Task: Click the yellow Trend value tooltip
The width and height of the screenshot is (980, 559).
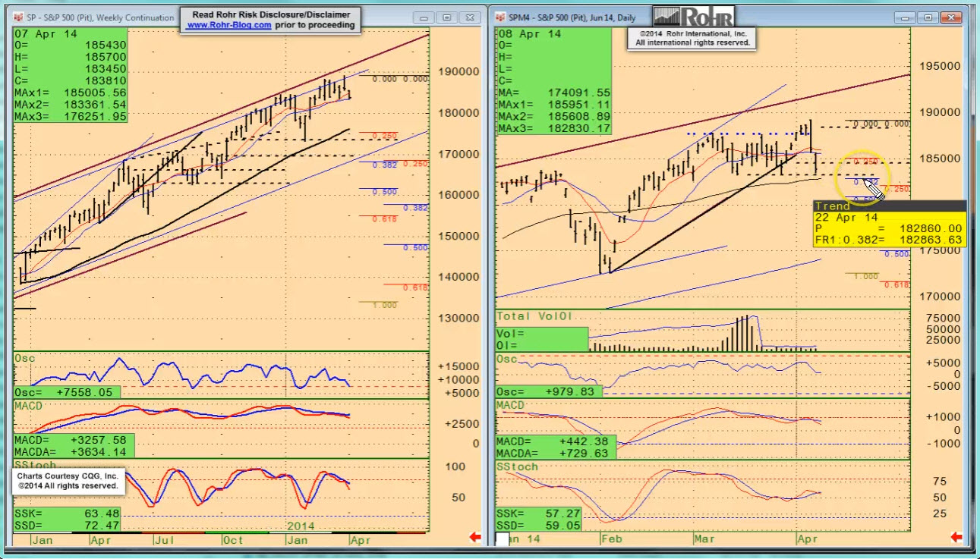Action: click(888, 223)
